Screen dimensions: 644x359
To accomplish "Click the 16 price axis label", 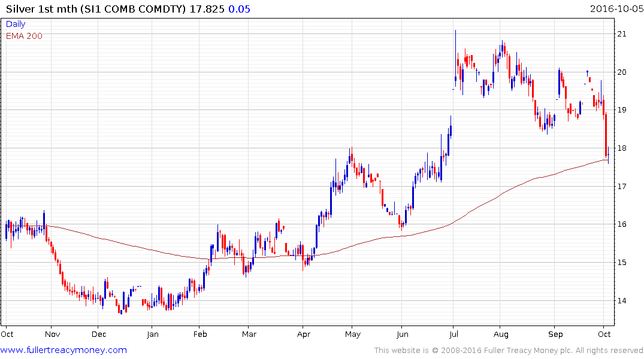I will tap(622, 224).
